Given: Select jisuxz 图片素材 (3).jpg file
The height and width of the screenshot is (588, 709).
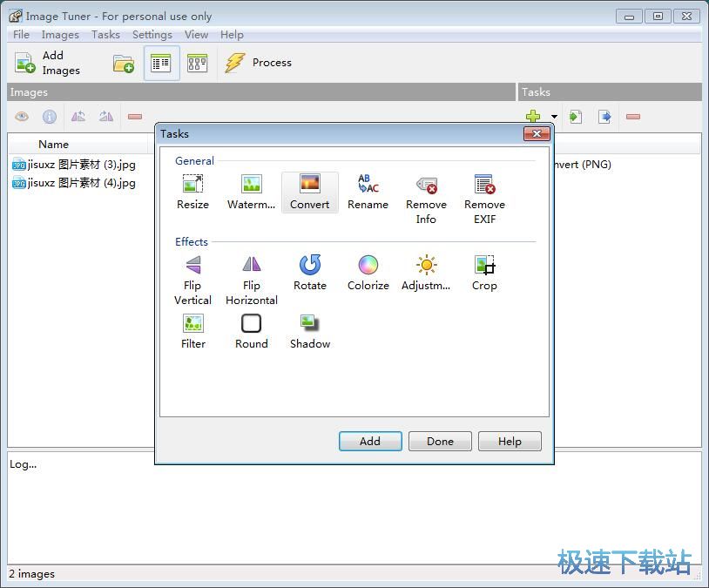Looking at the screenshot, I should coord(74,165).
